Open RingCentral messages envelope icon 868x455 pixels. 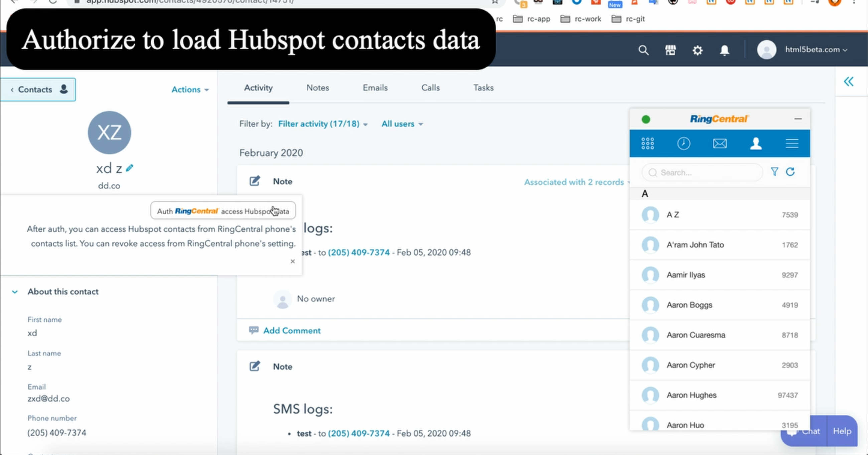(x=719, y=144)
